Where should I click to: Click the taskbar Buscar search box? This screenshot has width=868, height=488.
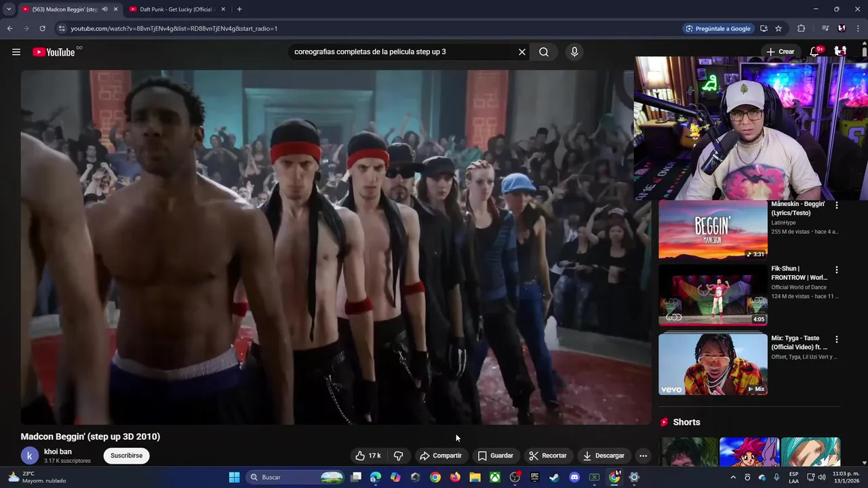click(296, 477)
